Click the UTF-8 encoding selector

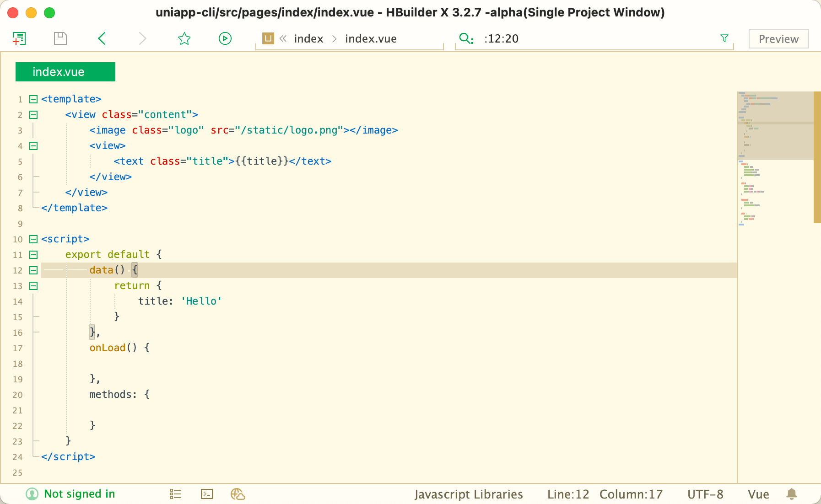pyautogui.click(x=705, y=494)
